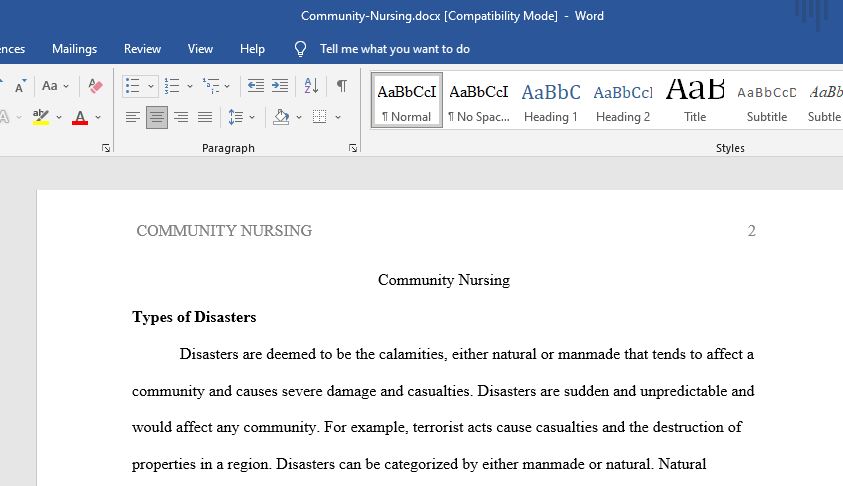The height and width of the screenshot is (486, 843).
Task: Click the 'COMMUNITY NURSING' page header
Action: click(x=224, y=231)
